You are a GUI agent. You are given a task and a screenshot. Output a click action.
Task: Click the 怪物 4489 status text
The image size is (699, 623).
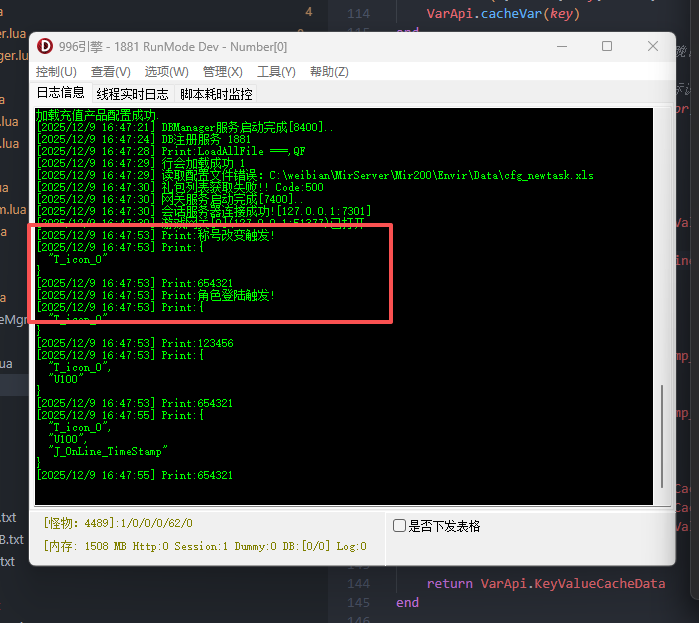[118, 524]
